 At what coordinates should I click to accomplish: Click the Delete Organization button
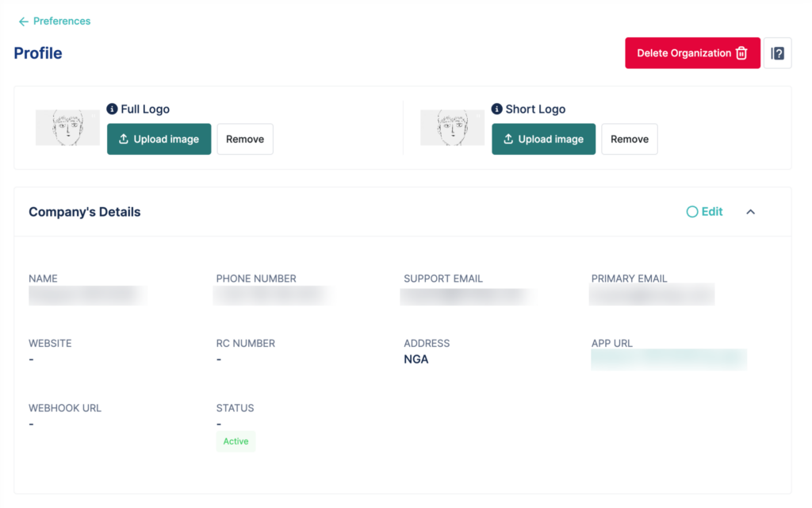point(692,53)
